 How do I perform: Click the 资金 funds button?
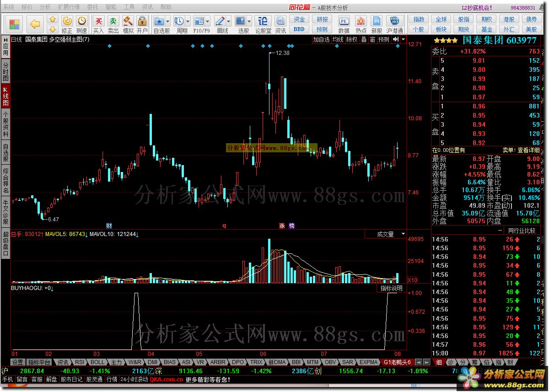(x=299, y=20)
